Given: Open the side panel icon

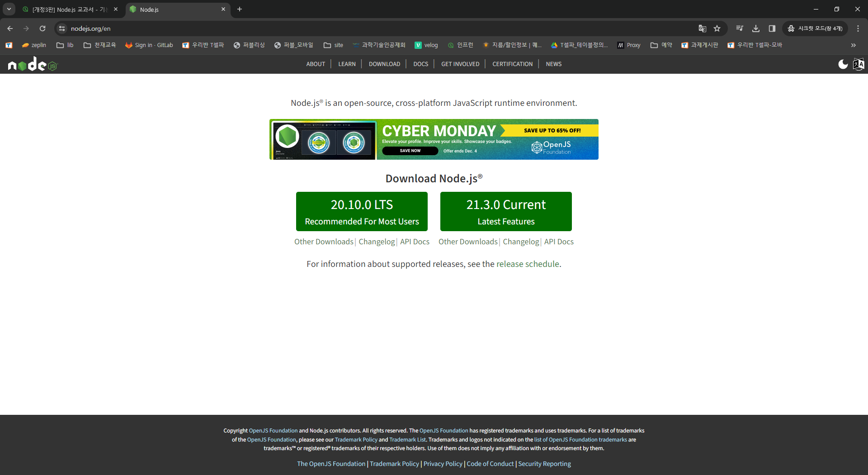Looking at the screenshot, I should click(x=772, y=28).
